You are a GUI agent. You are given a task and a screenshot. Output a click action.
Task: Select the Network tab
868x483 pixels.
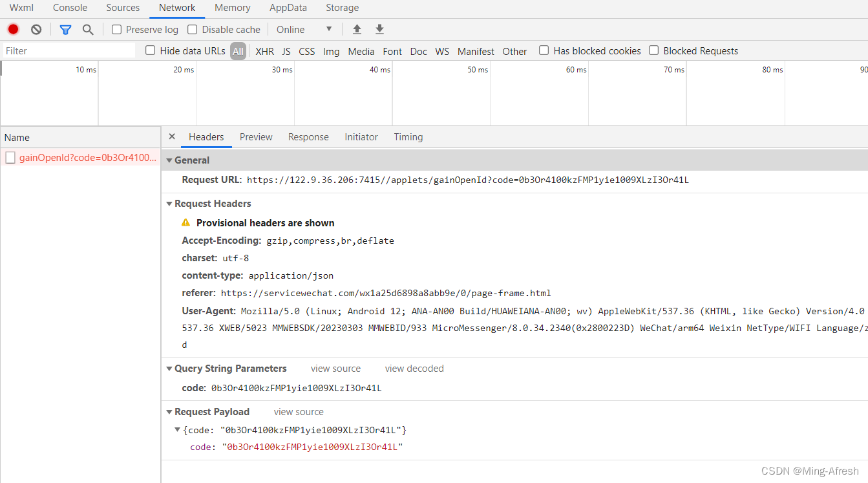(177, 8)
